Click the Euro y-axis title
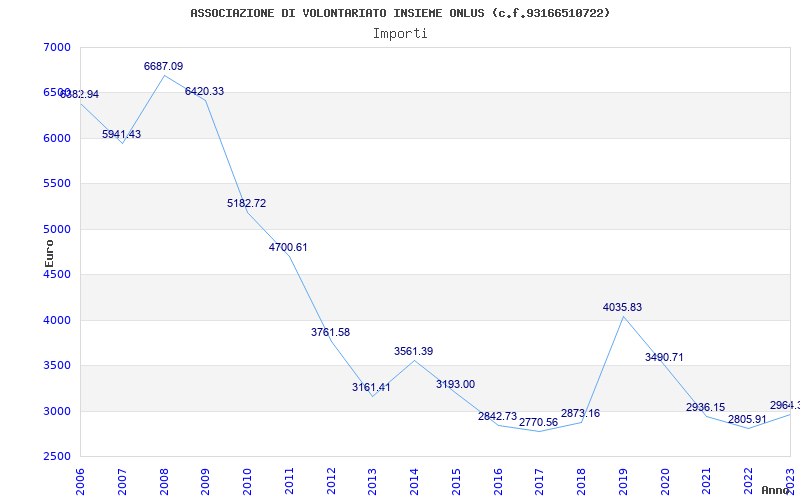The width and height of the screenshot is (800, 500). 49,254
